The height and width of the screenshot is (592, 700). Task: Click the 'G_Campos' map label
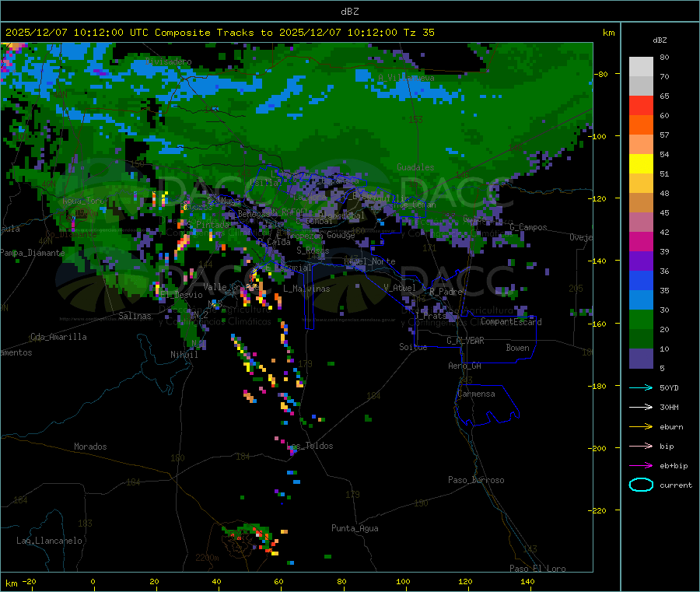pos(529,227)
